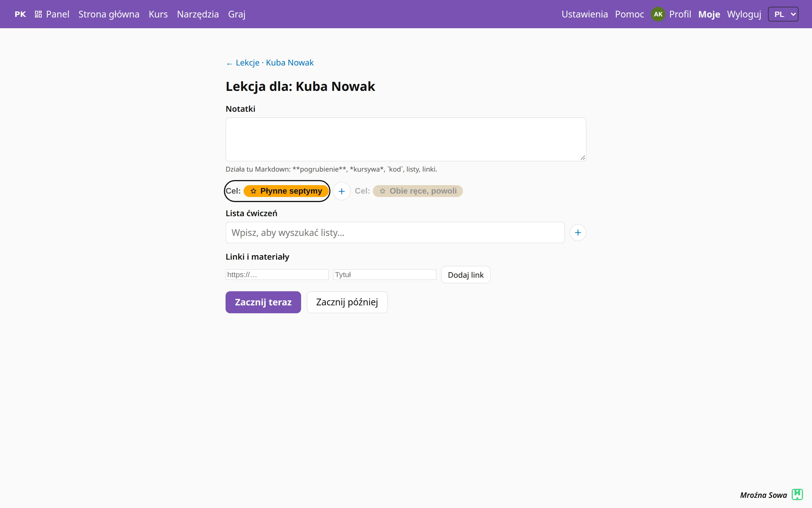Screen dimensions: 812x508
Task: Add exercise list with plus button
Action: [x=578, y=233]
